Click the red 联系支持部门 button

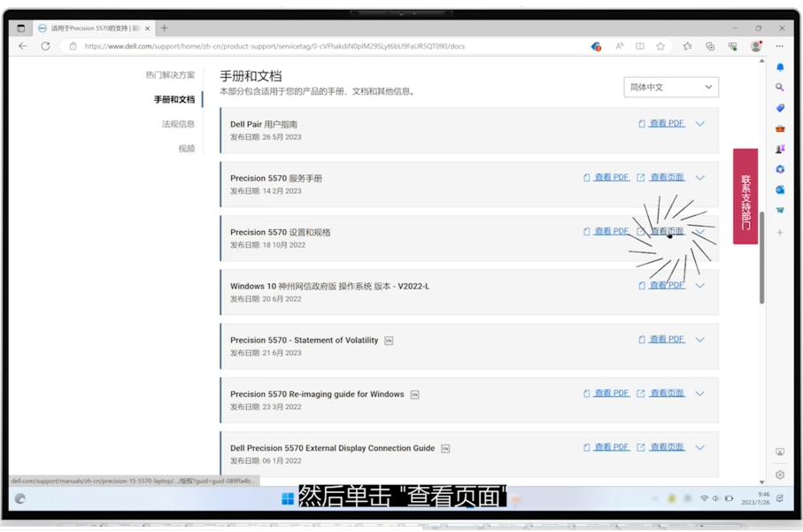coord(746,197)
